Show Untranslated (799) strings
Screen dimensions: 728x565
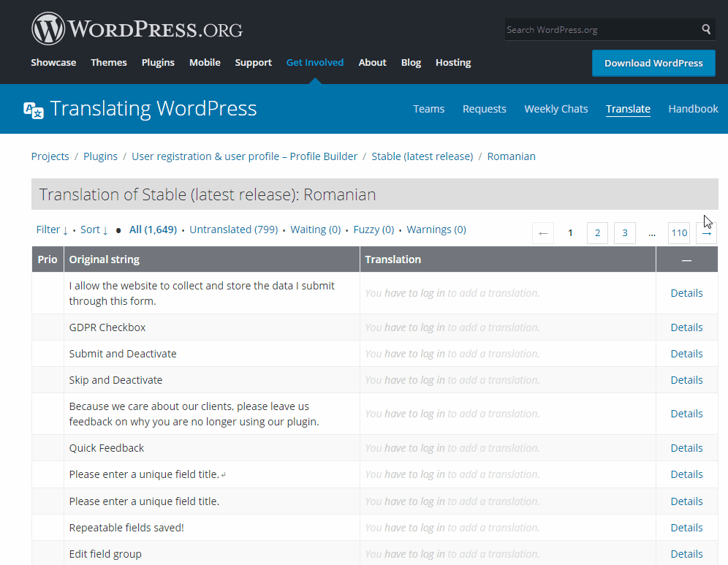pos(234,230)
